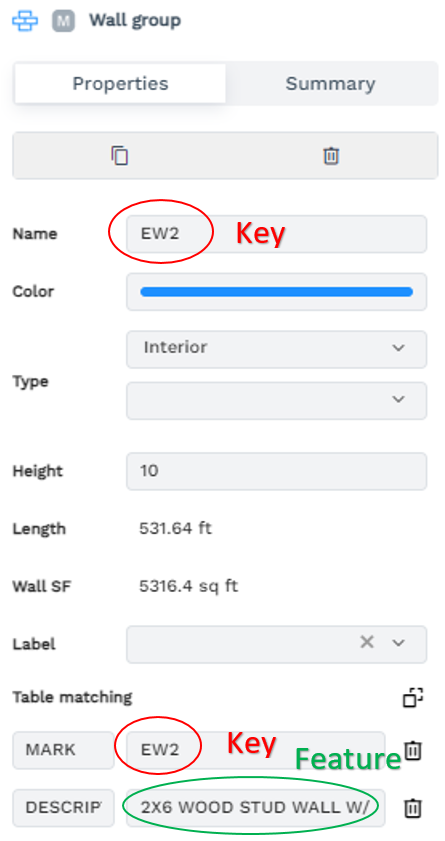Click the EW2 mark value field

tap(256, 750)
